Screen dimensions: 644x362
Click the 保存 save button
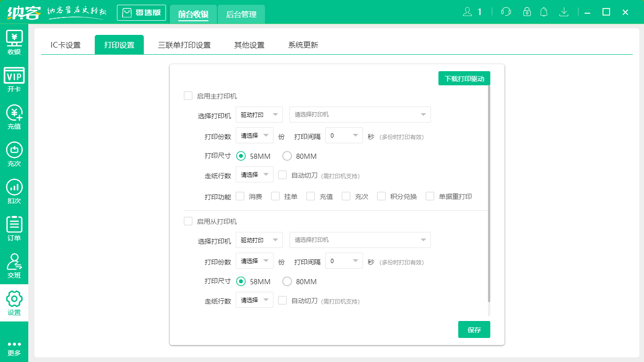pyautogui.click(x=474, y=329)
